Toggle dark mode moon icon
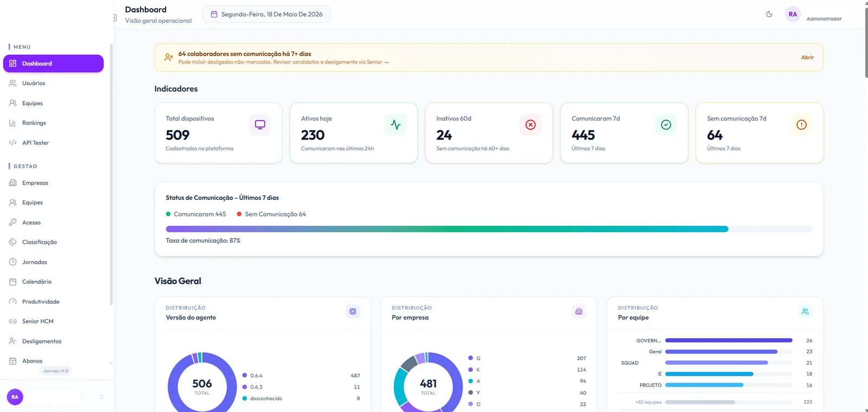 click(769, 14)
